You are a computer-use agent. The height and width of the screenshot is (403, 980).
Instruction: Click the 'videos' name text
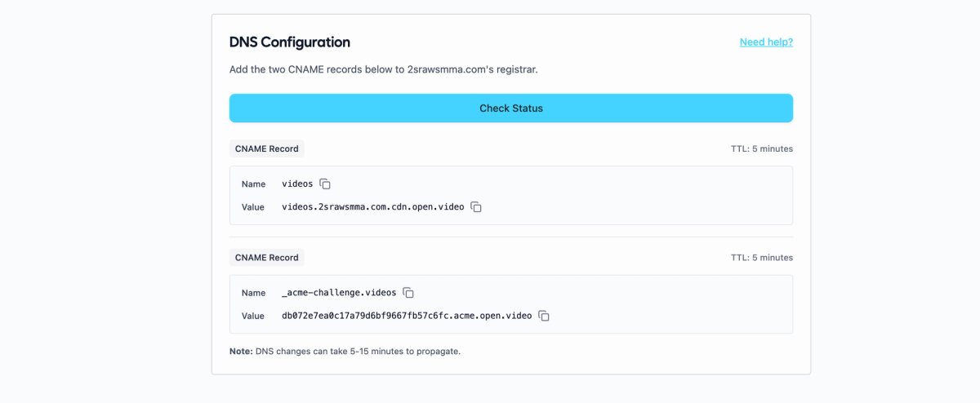coord(297,184)
